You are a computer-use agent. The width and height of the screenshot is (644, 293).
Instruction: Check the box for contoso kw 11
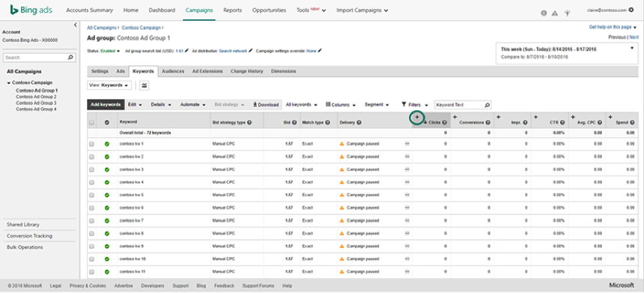click(91, 272)
